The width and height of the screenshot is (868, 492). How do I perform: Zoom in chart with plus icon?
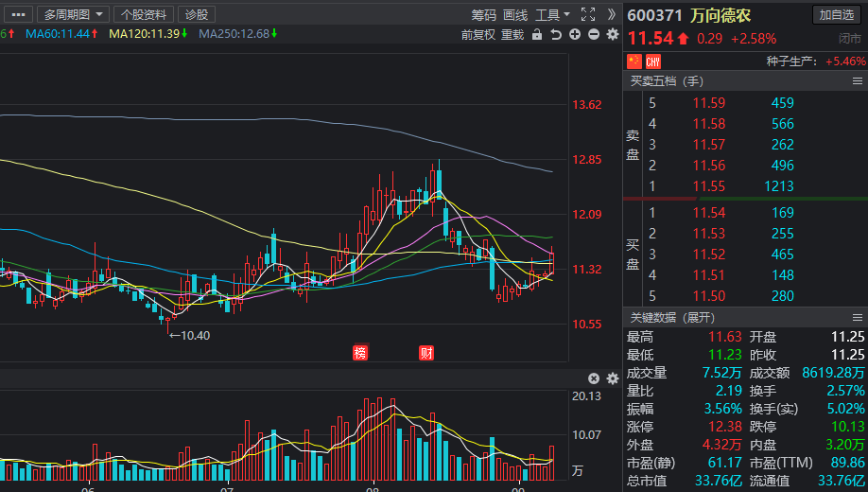point(575,35)
